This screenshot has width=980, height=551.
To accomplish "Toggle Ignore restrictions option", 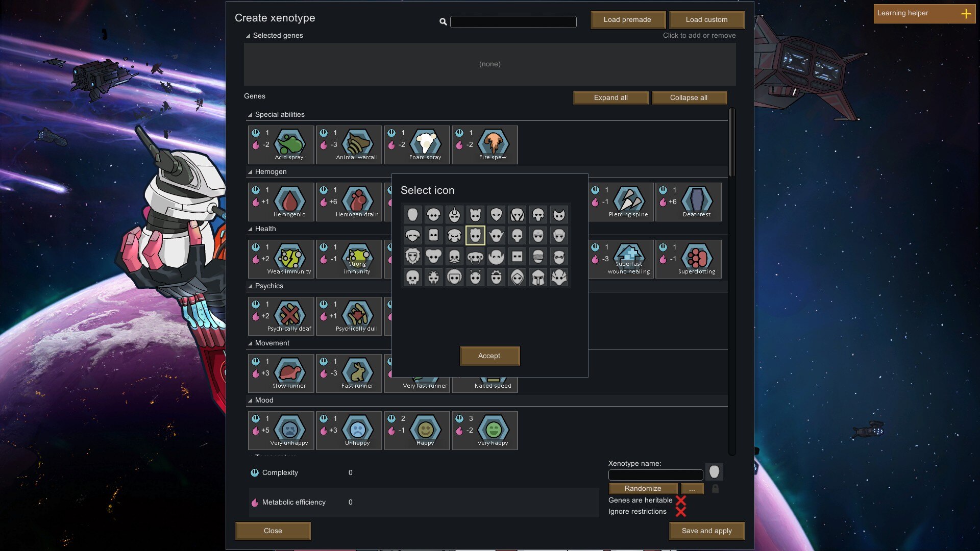I will coord(681,512).
